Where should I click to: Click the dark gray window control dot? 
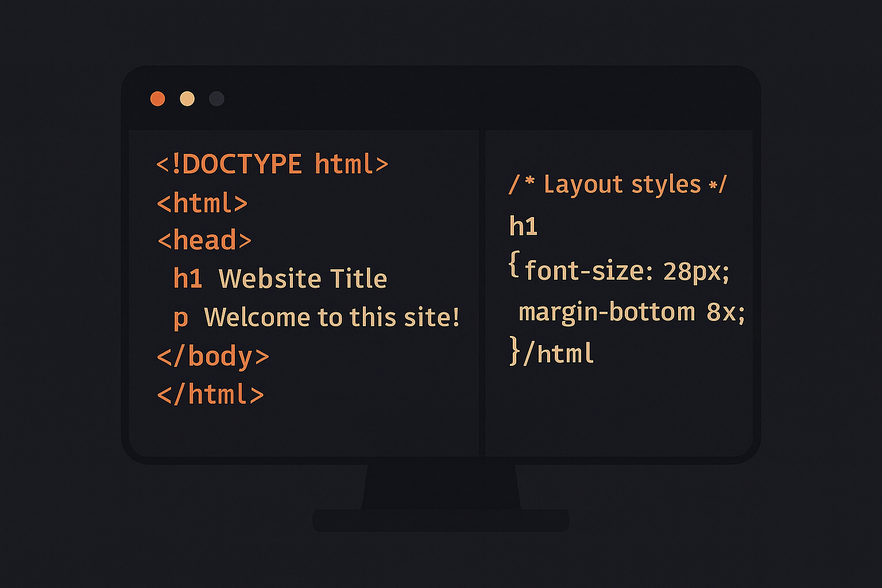coord(216,99)
